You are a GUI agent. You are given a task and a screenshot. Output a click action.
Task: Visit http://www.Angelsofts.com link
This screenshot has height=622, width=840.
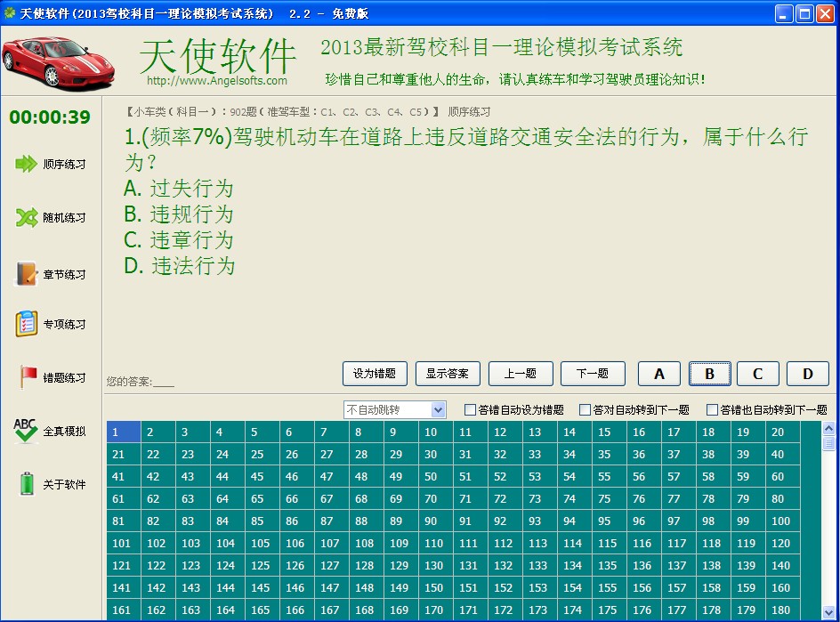(217, 81)
